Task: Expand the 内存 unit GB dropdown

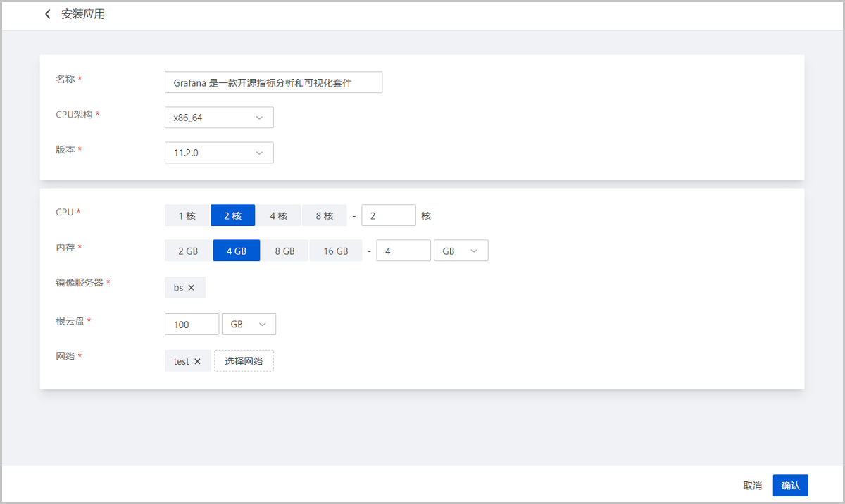Action: click(461, 251)
